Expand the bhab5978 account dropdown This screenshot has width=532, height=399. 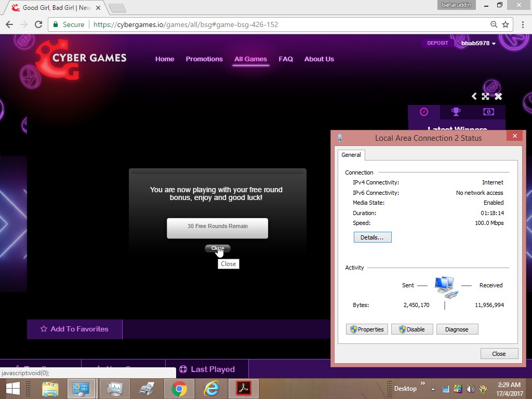[478, 43]
